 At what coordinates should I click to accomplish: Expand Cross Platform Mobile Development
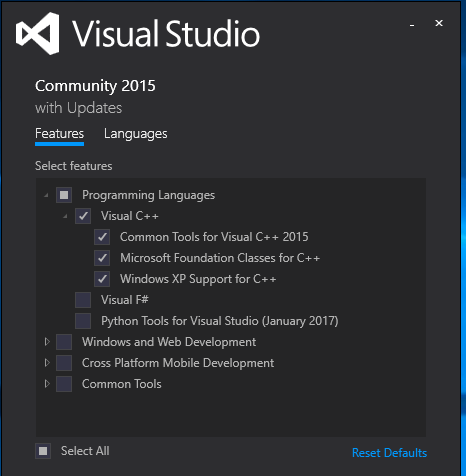coord(47,363)
